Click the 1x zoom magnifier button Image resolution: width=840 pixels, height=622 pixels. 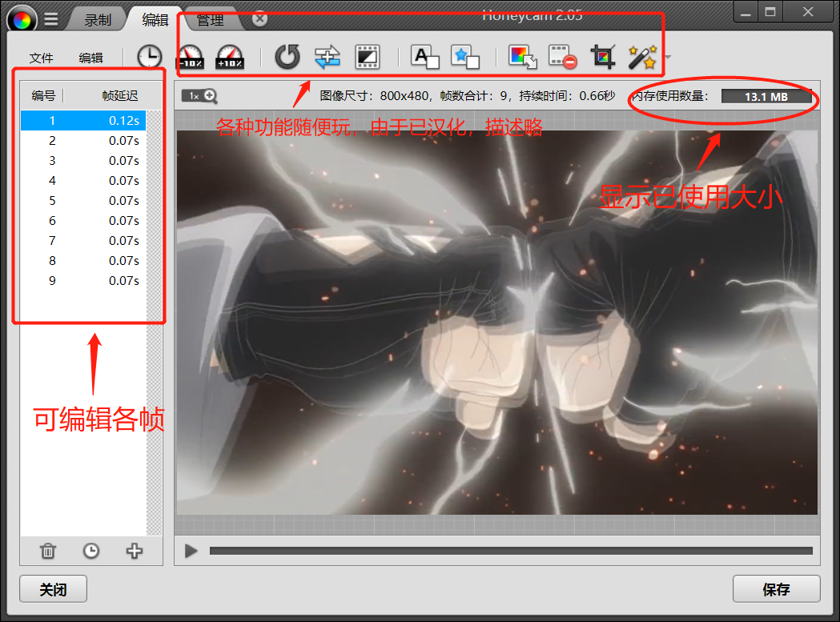coord(199,96)
